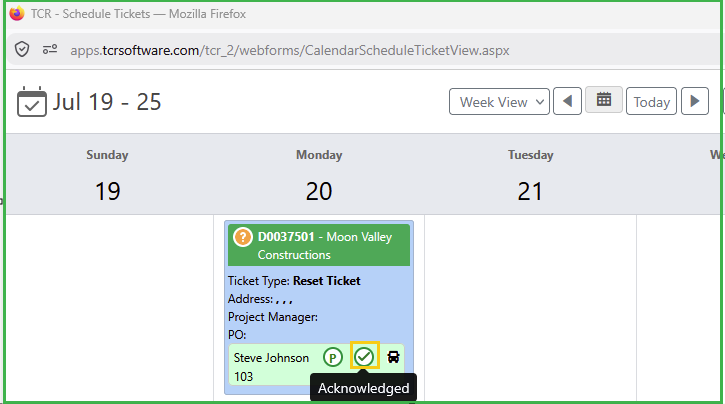
Task: Expand the Week View dropdown
Action: click(499, 101)
